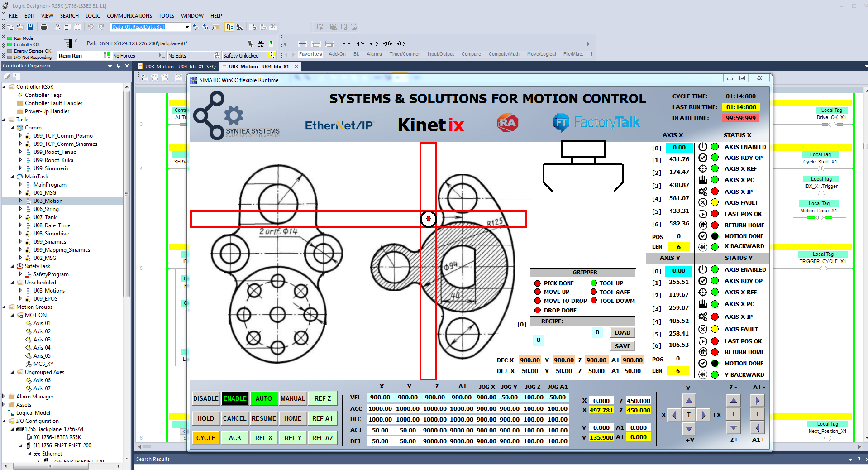Viewport: 868px width, 470px height.
Task: Switch to AUTO mode
Action: [x=263, y=398]
